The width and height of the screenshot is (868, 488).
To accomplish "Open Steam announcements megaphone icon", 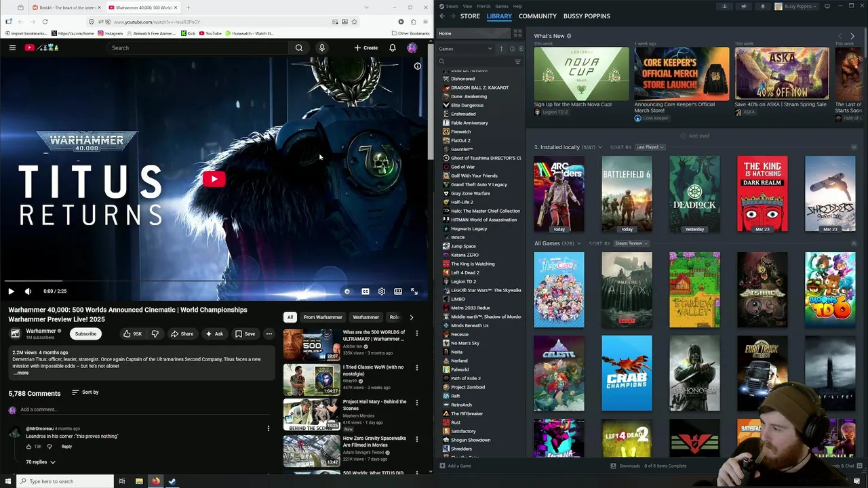I will tap(743, 6).
